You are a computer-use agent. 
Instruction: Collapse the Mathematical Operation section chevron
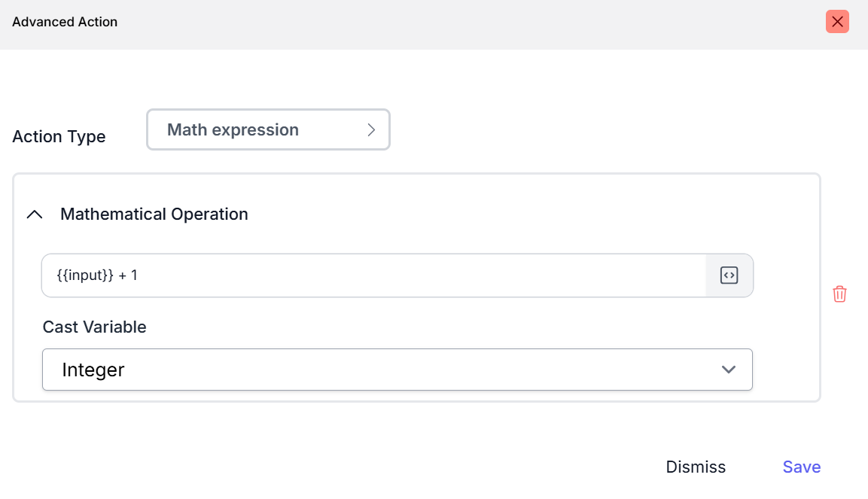pos(35,215)
